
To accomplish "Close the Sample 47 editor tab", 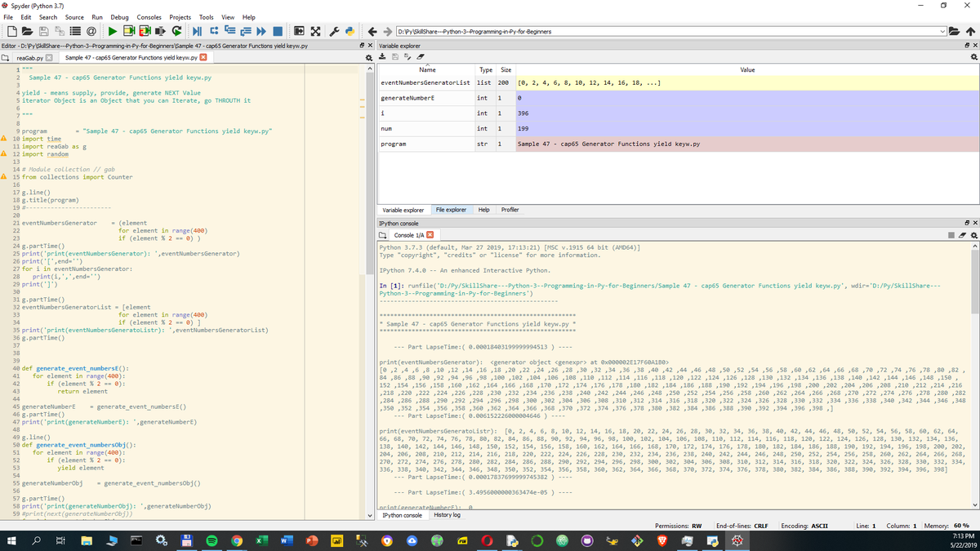I will (x=203, y=58).
